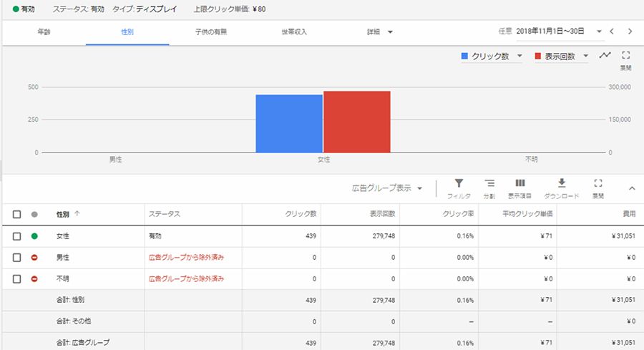Click the 不明 chart axis label
This screenshot has width=644, height=350.
point(531,160)
